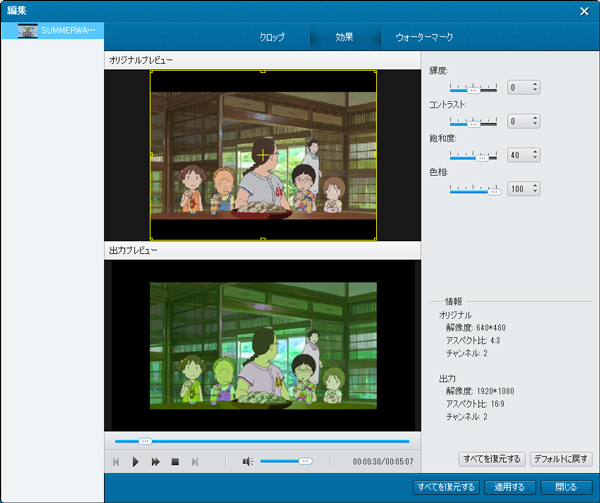Stop video playback with the stop icon
The image size is (600, 503).
point(175,462)
